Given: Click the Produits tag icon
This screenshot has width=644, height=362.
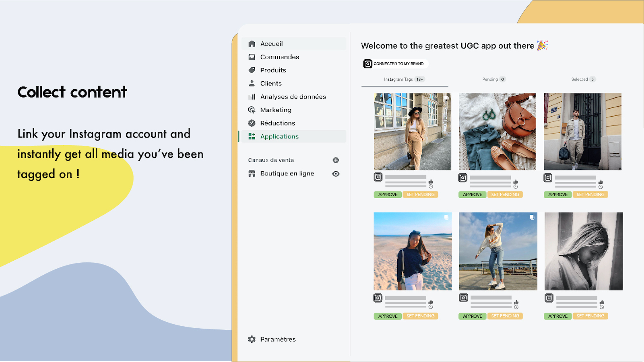Looking at the screenshot, I should point(252,70).
